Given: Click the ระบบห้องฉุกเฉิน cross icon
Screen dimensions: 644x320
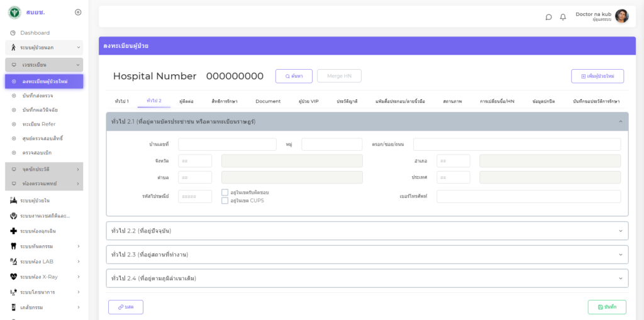Looking at the screenshot, I should tap(13, 231).
